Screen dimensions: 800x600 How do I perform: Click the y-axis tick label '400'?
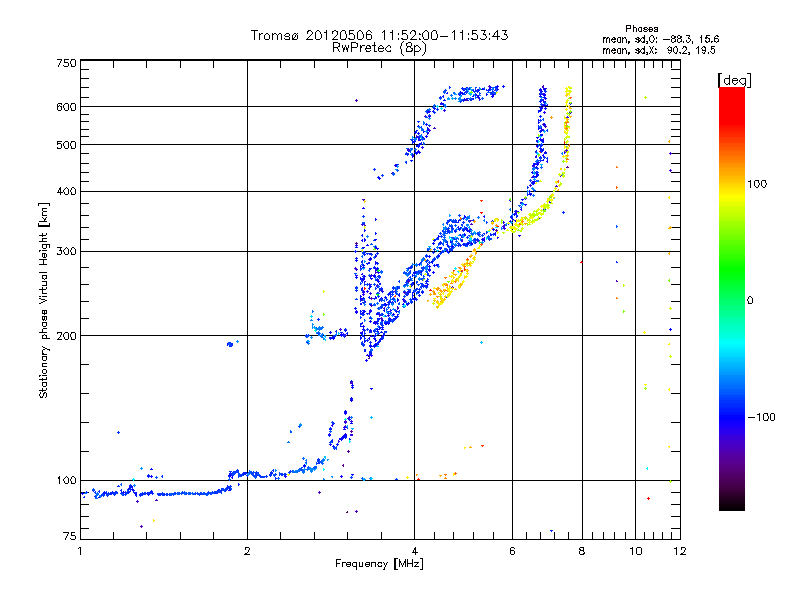(x=66, y=191)
